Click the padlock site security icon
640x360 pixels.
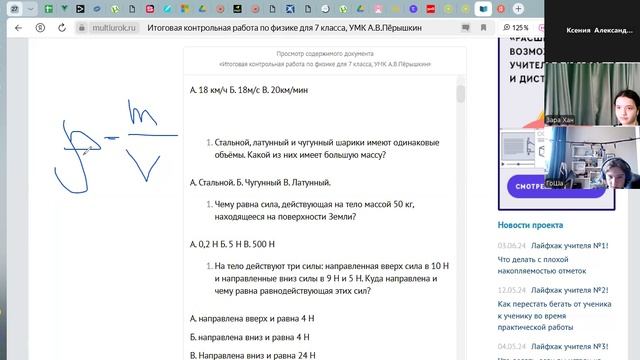coord(82,28)
